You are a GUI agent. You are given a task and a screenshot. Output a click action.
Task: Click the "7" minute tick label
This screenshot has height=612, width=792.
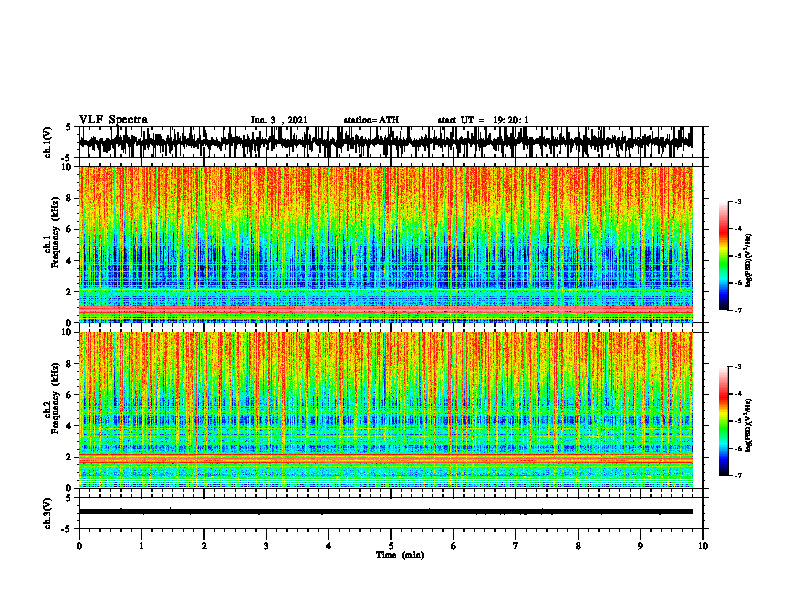pyautogui.click(x=516, y=546)
